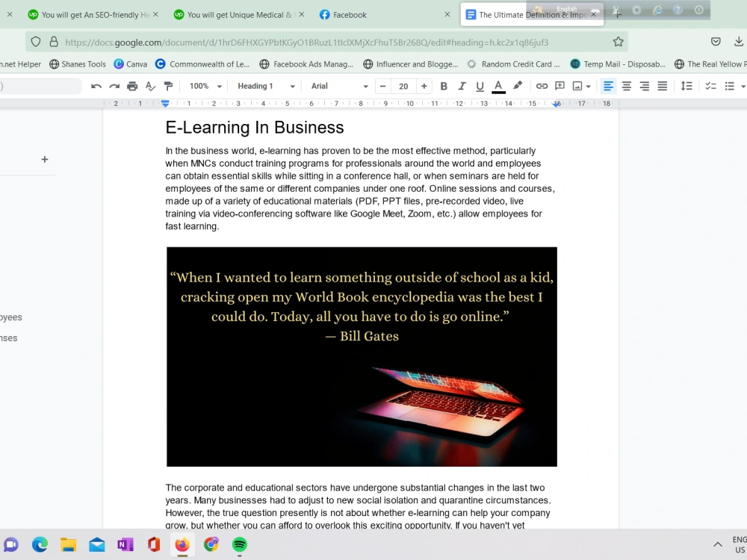This screenshot has height=560, width=747.
Task: Open Spotify from the taskbar
Action: [x=240, y=544]
